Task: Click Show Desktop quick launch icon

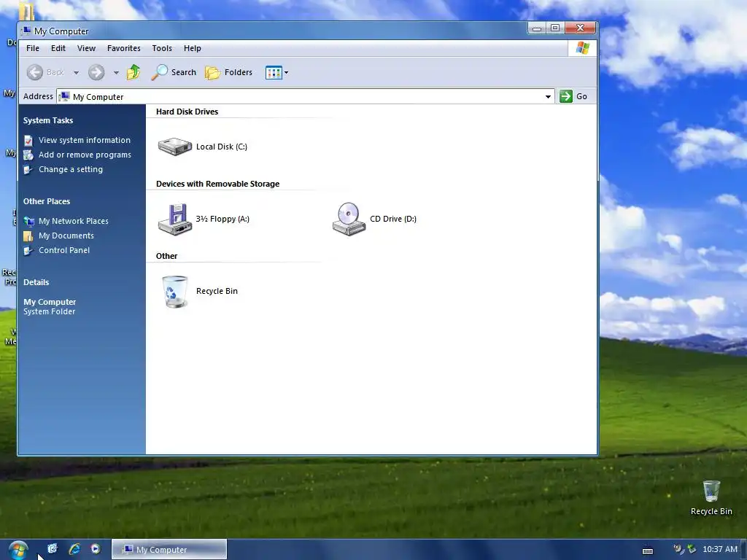Action: click(52, 549)
